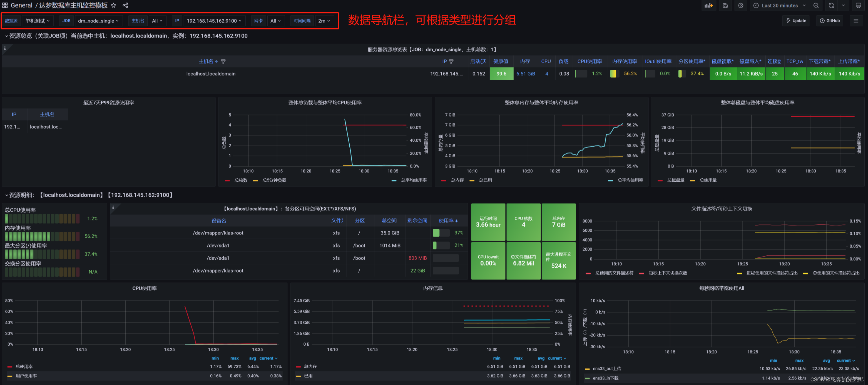The width and height of the screenshot is (868, 385).
Task: Collapse the 资源总览 row section
Action: pos(6,36)
